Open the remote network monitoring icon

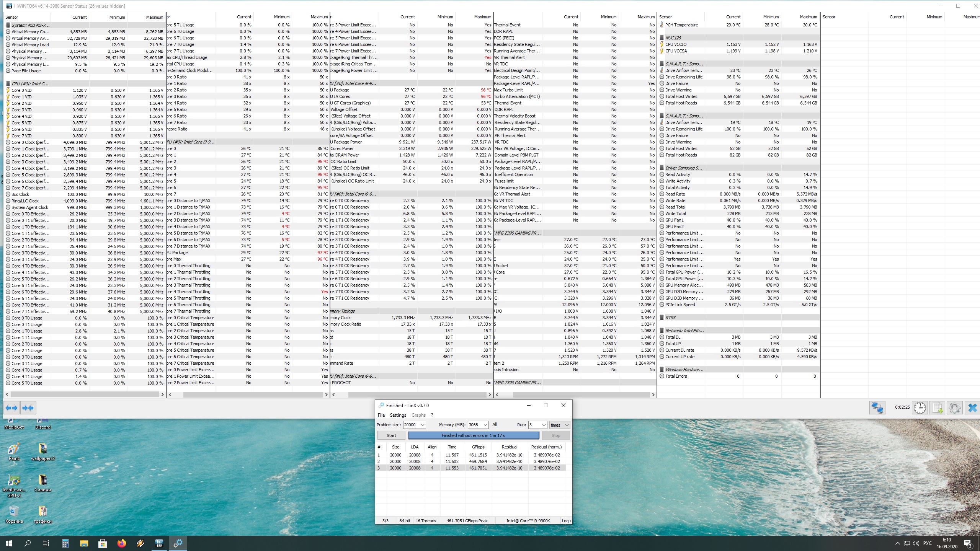(877, 408)
